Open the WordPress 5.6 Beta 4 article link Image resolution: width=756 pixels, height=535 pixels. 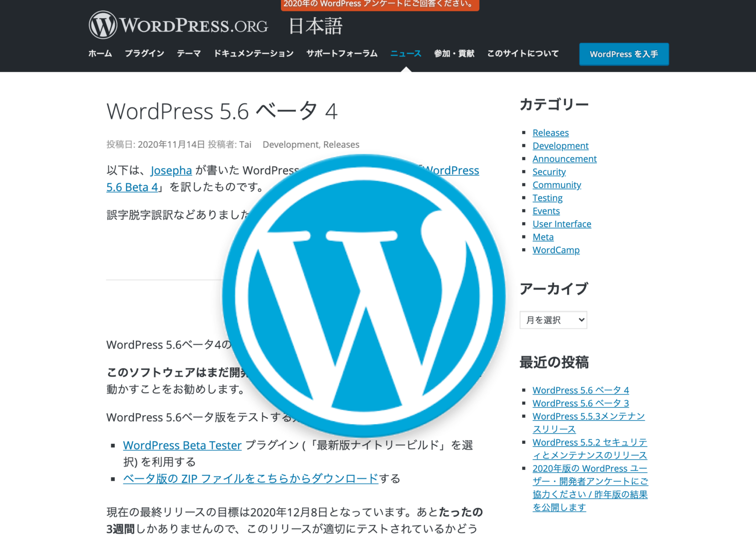[x=132, y=187]
